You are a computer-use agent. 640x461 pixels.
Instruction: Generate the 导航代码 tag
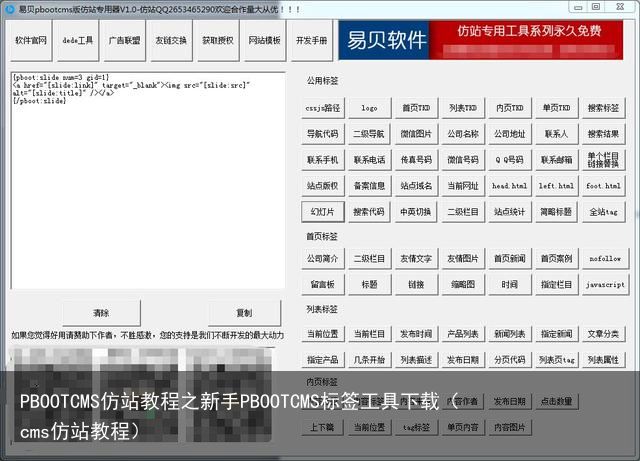[323, 134]
